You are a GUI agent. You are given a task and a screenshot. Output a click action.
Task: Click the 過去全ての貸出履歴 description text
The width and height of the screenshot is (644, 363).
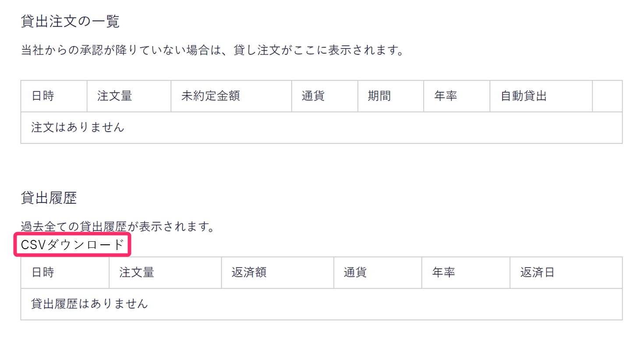pyautogui.click(x=118, y=226)
